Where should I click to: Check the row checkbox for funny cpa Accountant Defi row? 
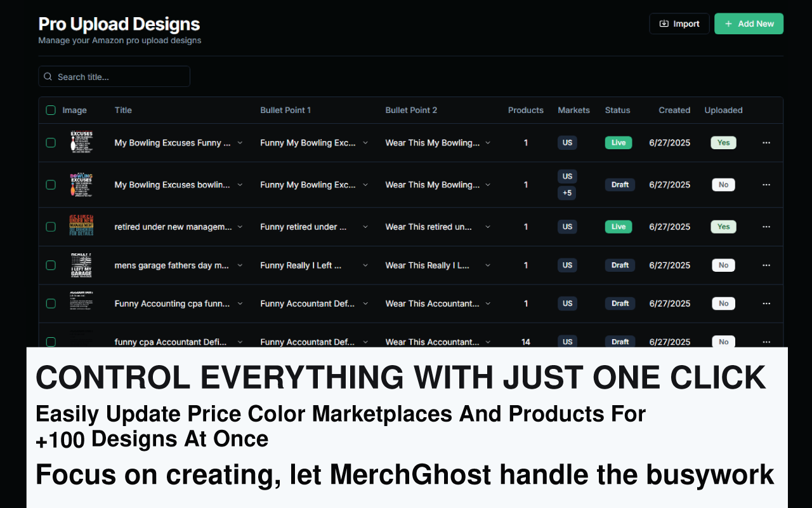[x=51, y=342]
